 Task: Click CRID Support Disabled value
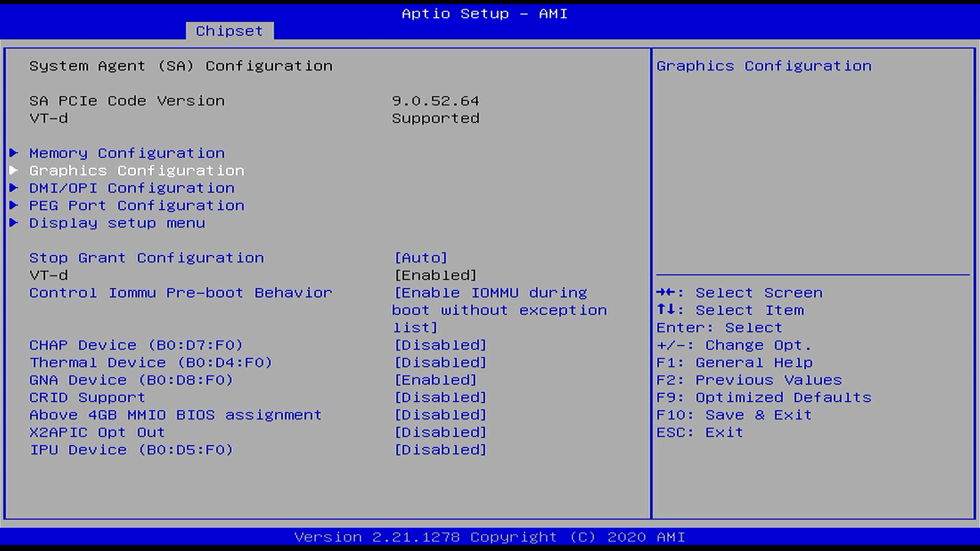[x=440, y=397]
